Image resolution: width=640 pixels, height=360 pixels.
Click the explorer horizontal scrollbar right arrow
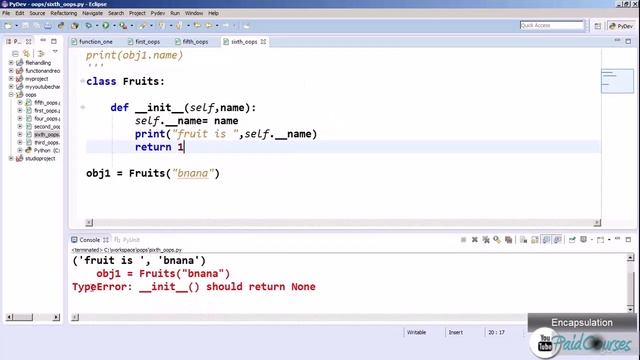click(x=56, y=317)
